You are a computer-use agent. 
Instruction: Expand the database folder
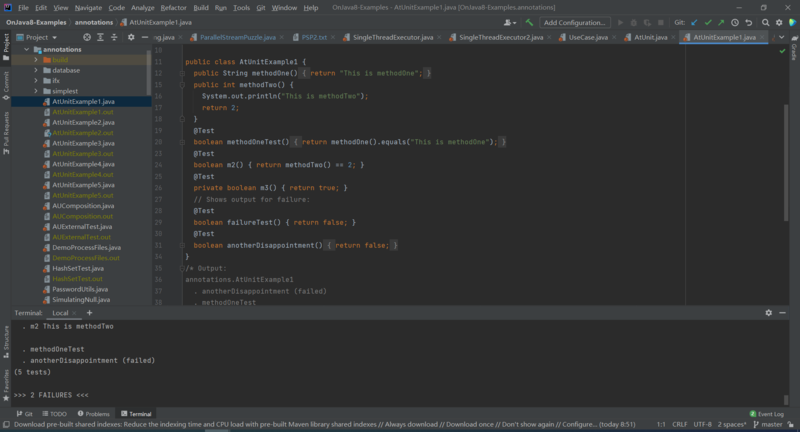36,70
